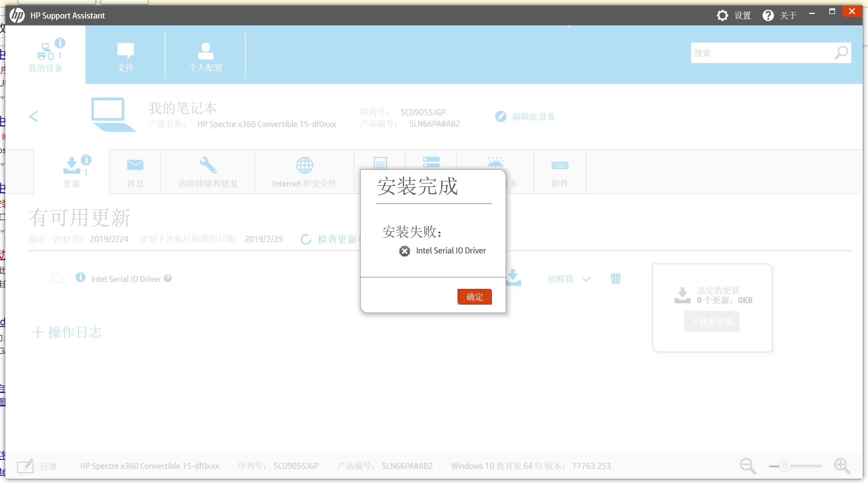Click the HP logo in title bar
Viewport: 868px width, 484px height.
[17, 15]
